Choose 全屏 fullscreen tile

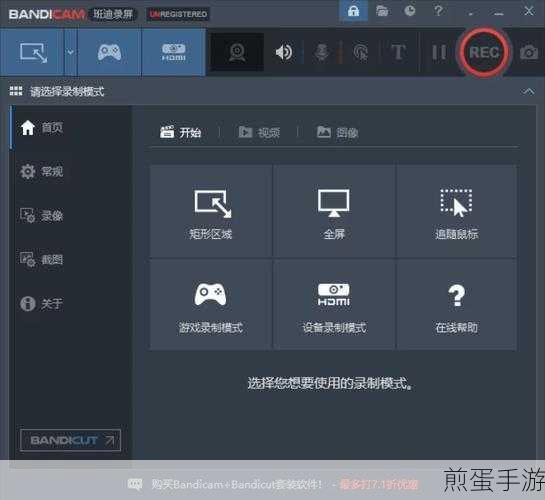tap(334, 211)
